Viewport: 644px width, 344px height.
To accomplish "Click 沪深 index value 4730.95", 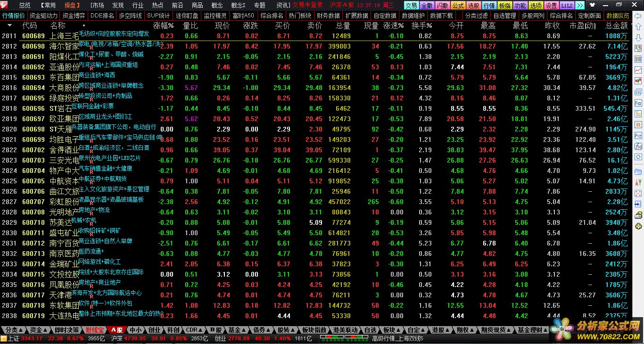I will point(135,338).
